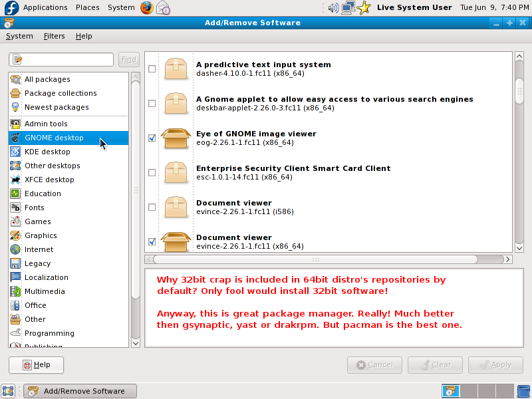The image size is (532, 399).
Task: Click the Fonts category icon
Action: (x=15, y=207)
